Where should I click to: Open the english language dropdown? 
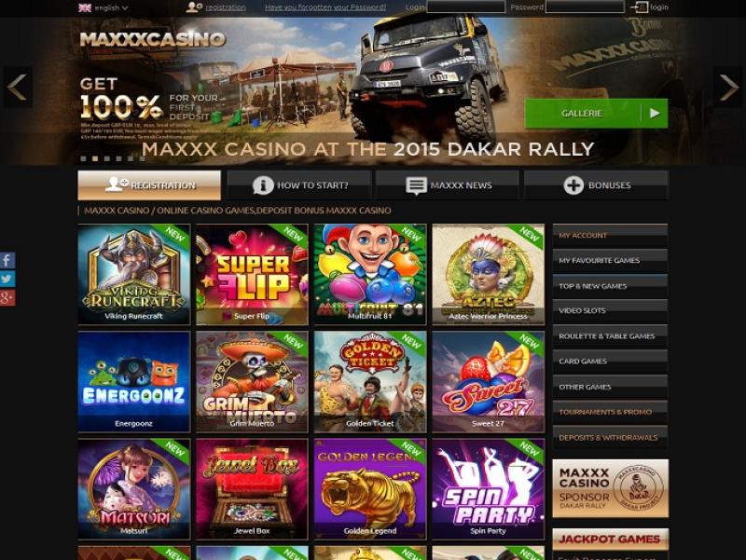pyautogui.click(x=104, y=7)
